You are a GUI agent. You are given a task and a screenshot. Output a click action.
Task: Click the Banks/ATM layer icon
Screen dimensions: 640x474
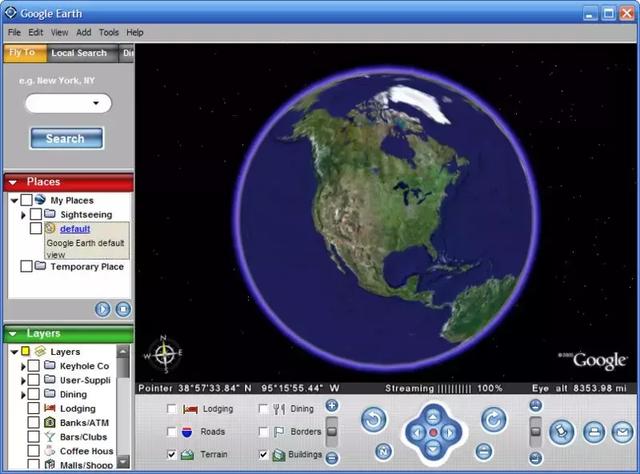pos(49,422)
